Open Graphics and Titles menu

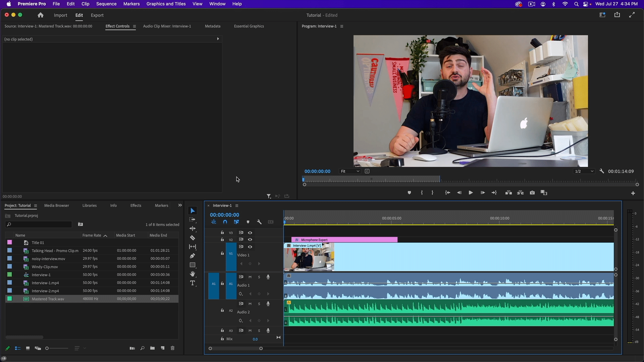pos(166,4)
